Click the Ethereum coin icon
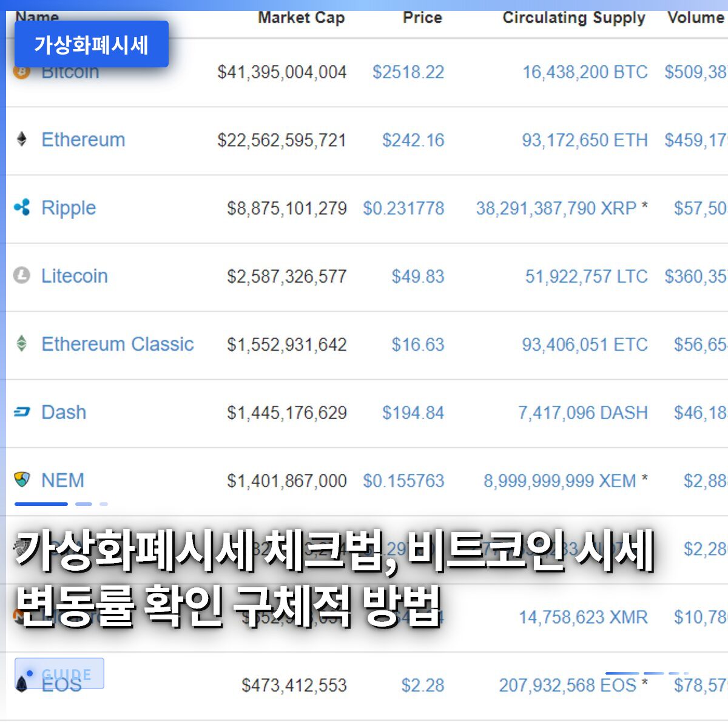 click(x=22, y=140)
